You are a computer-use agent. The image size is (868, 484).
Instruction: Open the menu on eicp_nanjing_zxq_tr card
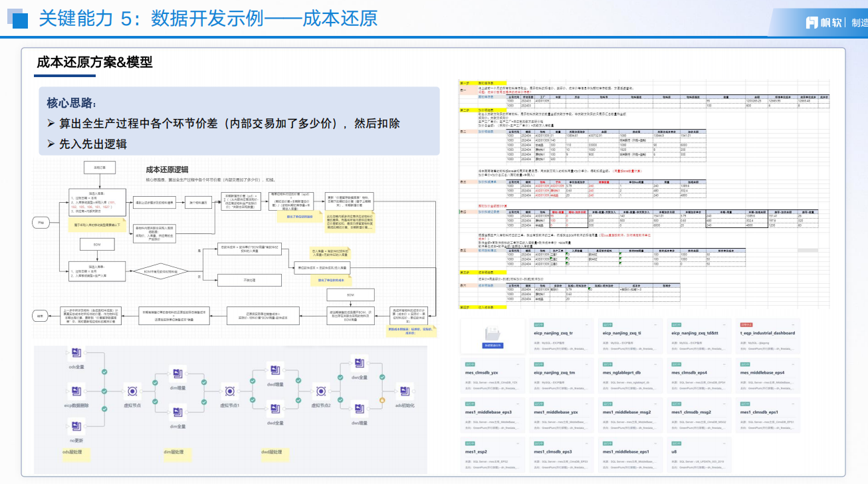click(586, 324)
